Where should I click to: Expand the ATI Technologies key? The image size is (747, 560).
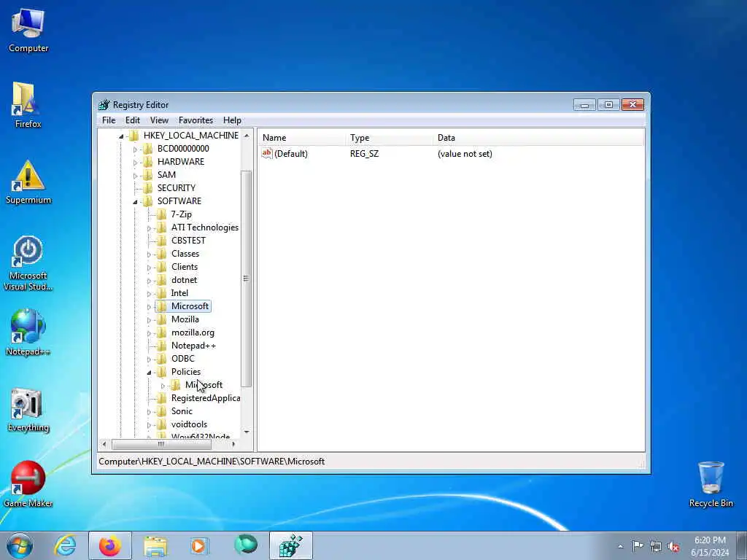coord(149,228)
